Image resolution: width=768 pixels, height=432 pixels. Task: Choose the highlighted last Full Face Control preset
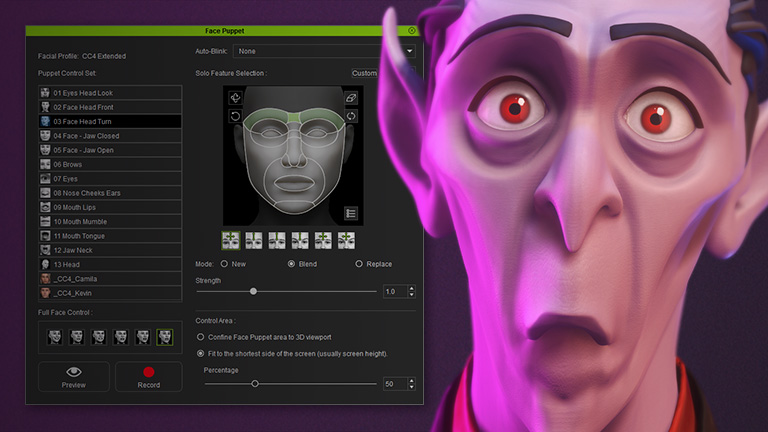coord(164,337)
